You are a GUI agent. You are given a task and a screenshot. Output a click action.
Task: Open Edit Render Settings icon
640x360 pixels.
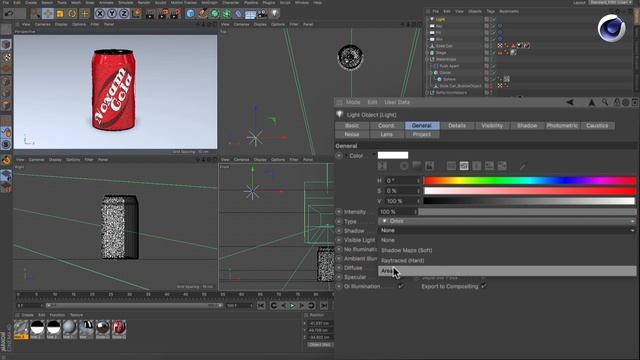[x=176, y=14]
